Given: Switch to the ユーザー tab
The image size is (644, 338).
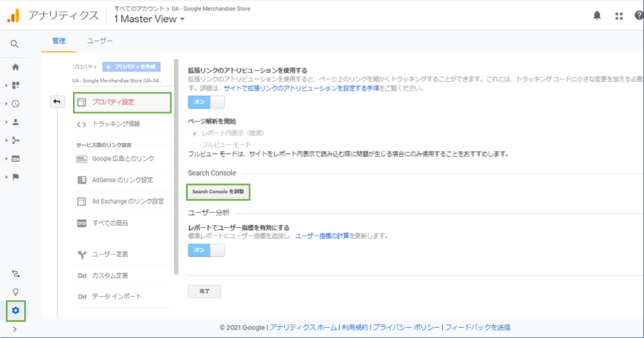Looking at the screenshot, I should tap(100, 41).
